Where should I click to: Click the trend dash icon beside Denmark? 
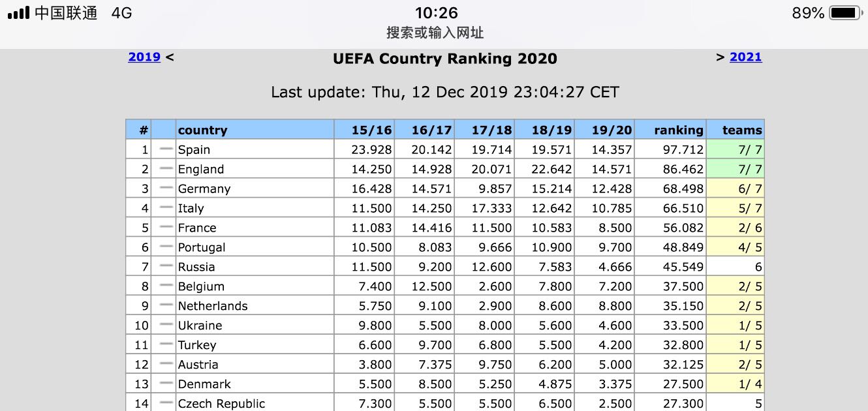click(166, 384)
